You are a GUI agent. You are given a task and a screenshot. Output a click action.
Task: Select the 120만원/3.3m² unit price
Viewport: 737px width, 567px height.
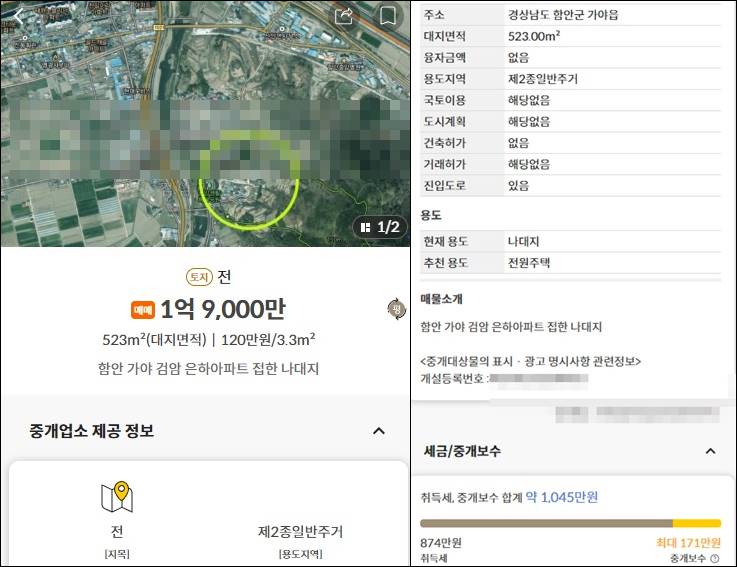coord(268,339)
